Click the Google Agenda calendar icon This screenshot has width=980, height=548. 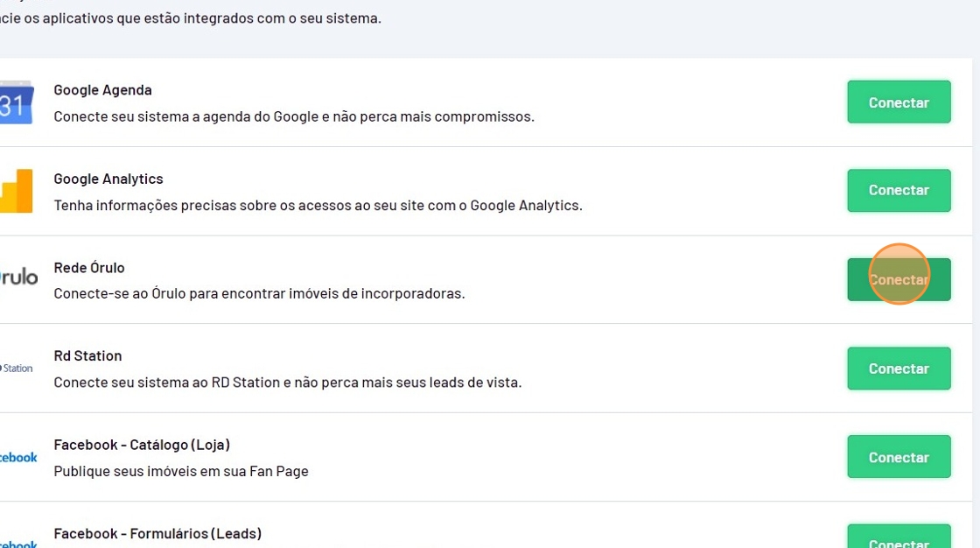pos(16,102)
